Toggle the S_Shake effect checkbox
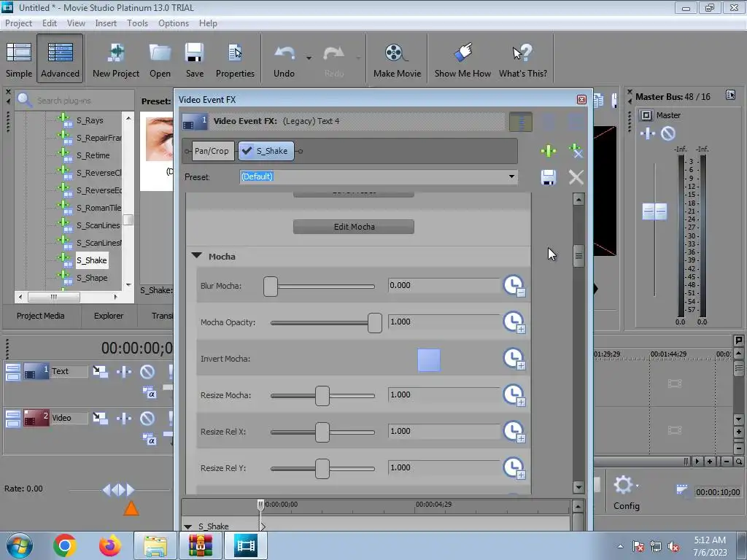Viewport: 747px width, 560px height. tap(247, 151)
